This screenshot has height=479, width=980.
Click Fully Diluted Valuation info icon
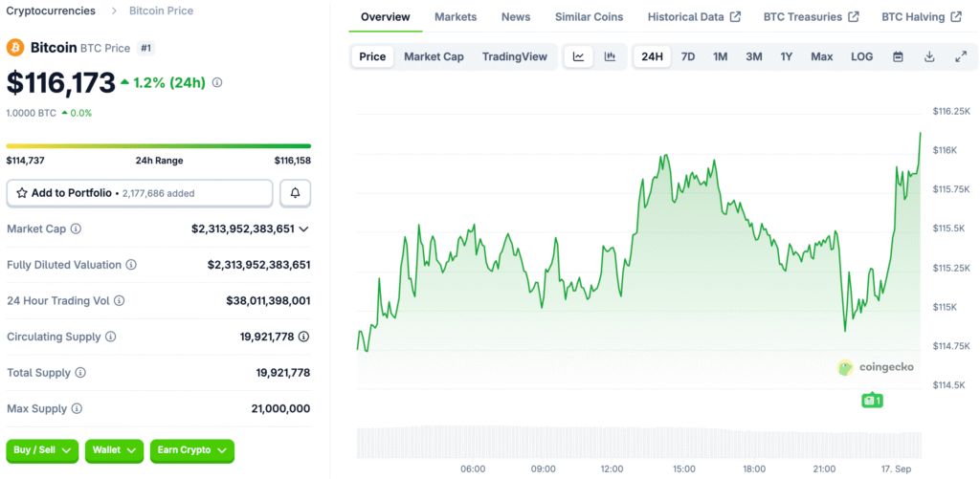pyautogui.click(x=131, y=265)
